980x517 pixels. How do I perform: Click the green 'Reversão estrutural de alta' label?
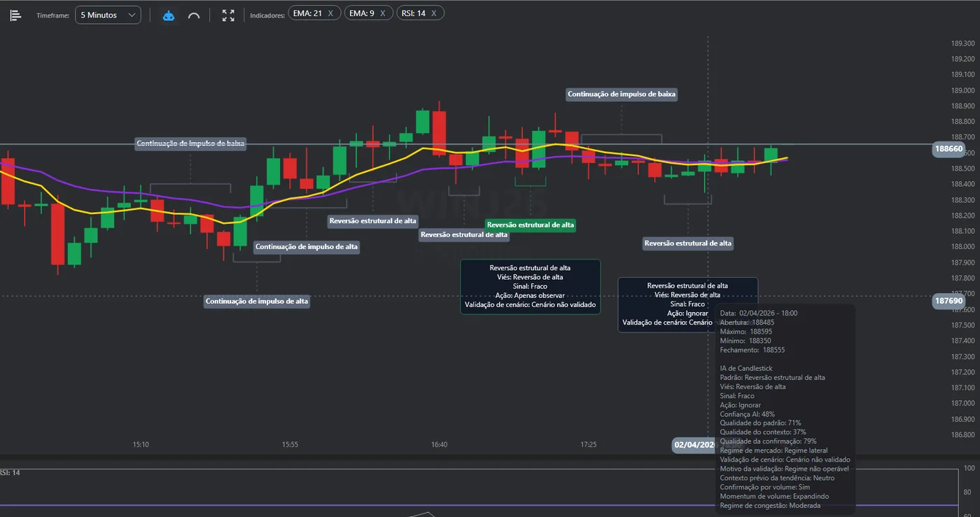point(531,225)
